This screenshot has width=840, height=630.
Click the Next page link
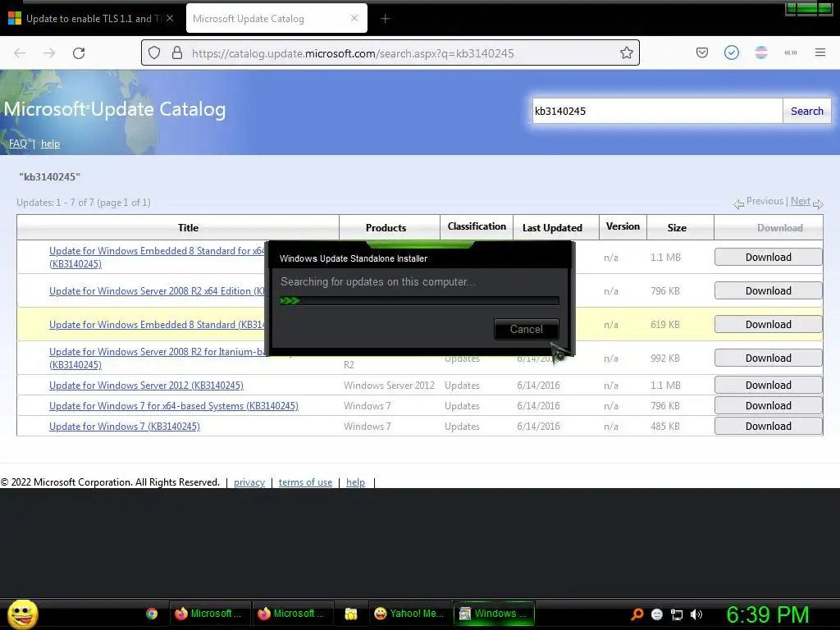pos(801,201)
